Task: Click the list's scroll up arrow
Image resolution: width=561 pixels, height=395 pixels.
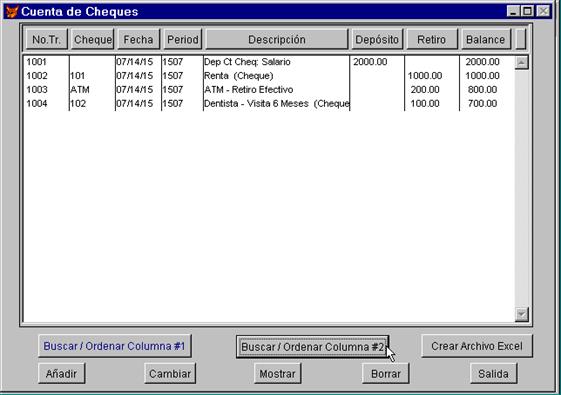Action: pos(522,63)
